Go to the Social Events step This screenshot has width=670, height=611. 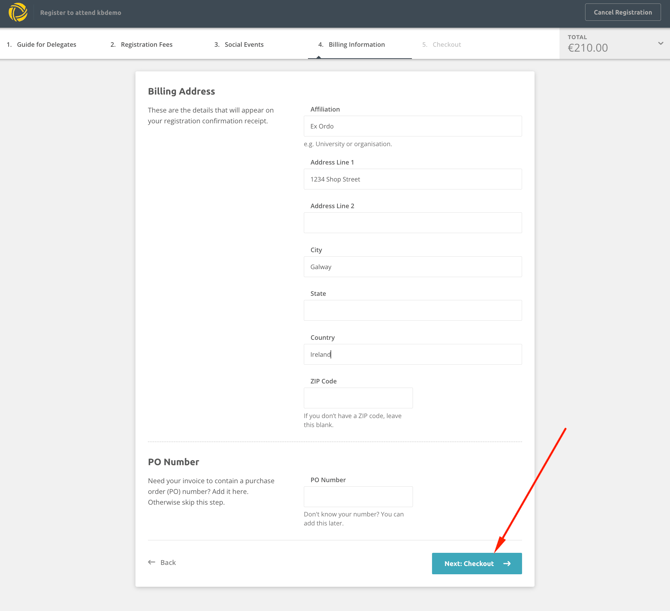240,45
